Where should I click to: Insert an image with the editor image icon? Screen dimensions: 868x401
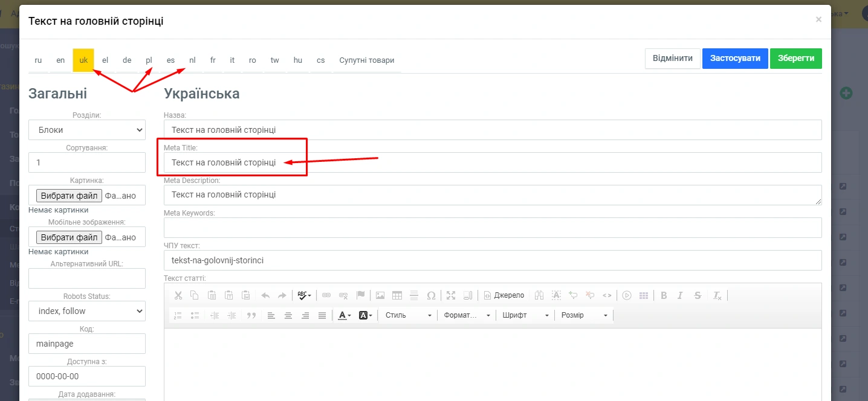(380, 295)
